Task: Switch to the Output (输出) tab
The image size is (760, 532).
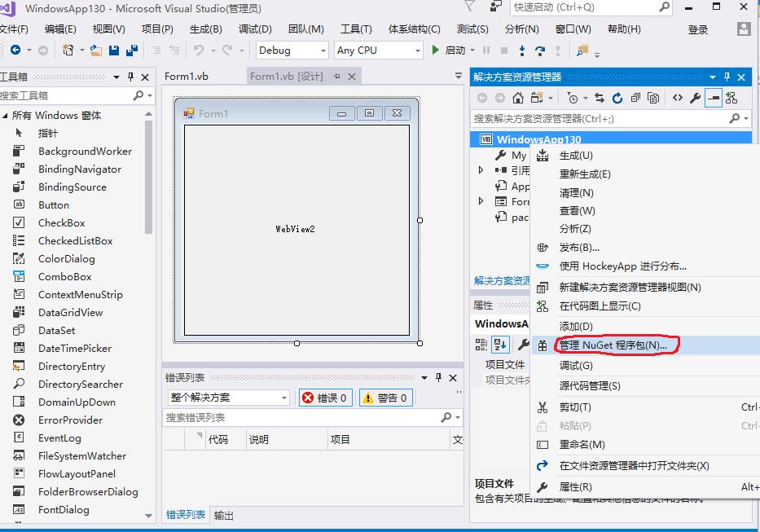Action: tap(223, 516)
